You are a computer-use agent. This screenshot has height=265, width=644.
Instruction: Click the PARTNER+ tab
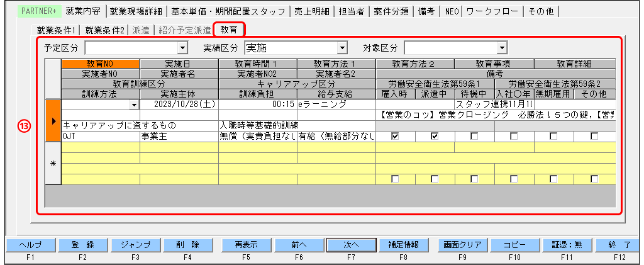[39, 11]
